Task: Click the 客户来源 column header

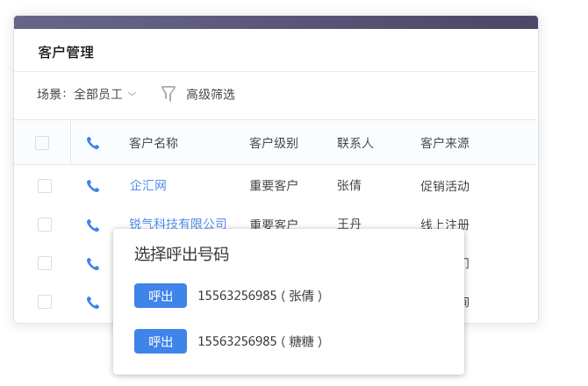Action: 444,143
